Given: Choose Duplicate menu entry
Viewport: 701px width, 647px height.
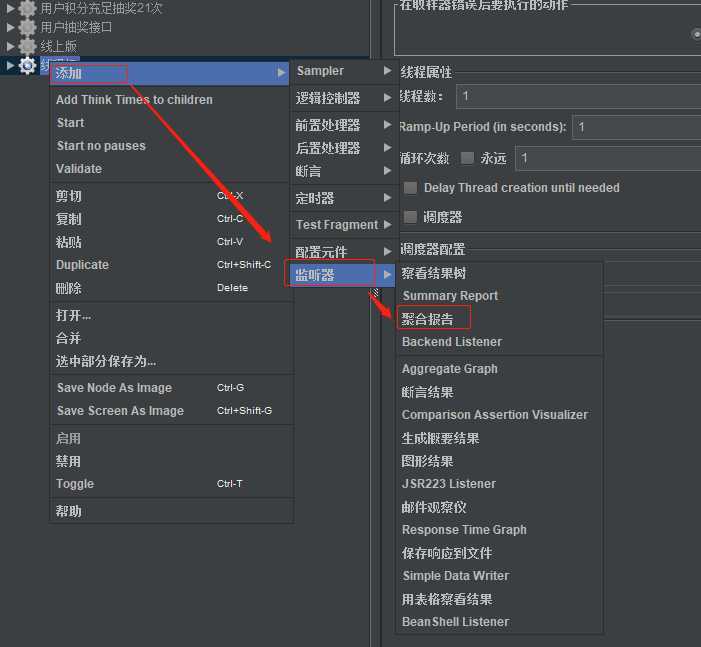Looking at the screenshot, I should pos(170,265).
